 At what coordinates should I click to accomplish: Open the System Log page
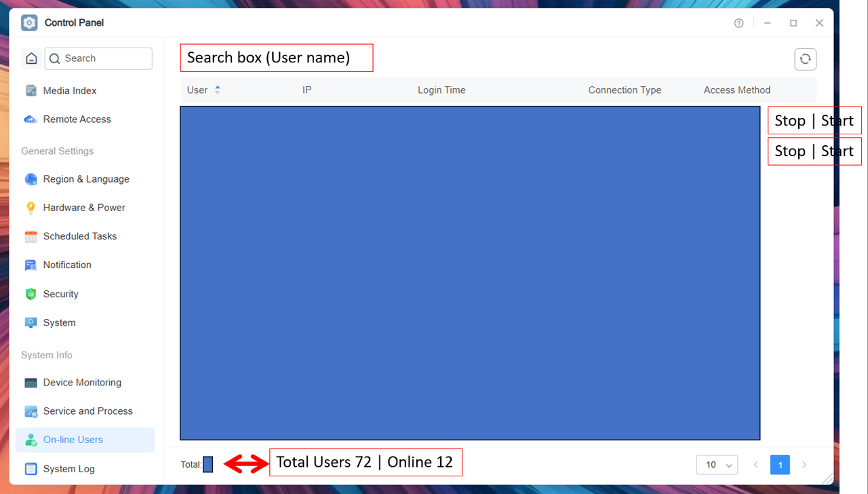[x=85, y=469]
